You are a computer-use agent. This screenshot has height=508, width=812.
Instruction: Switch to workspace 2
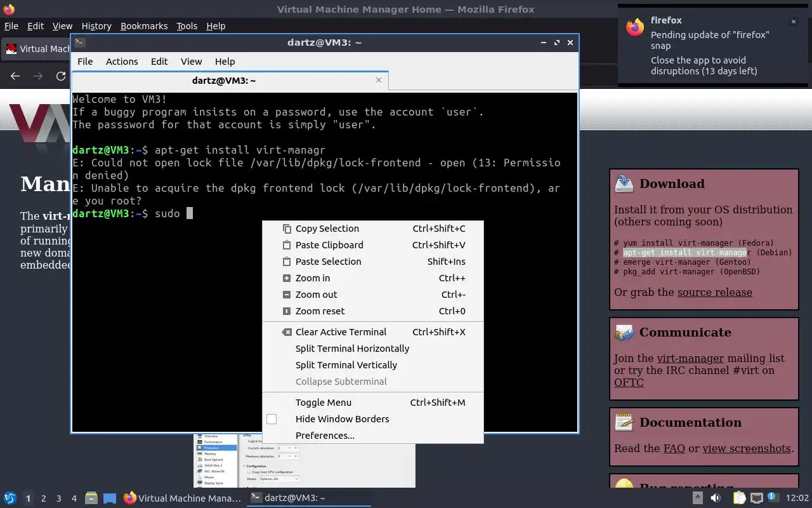43,498
